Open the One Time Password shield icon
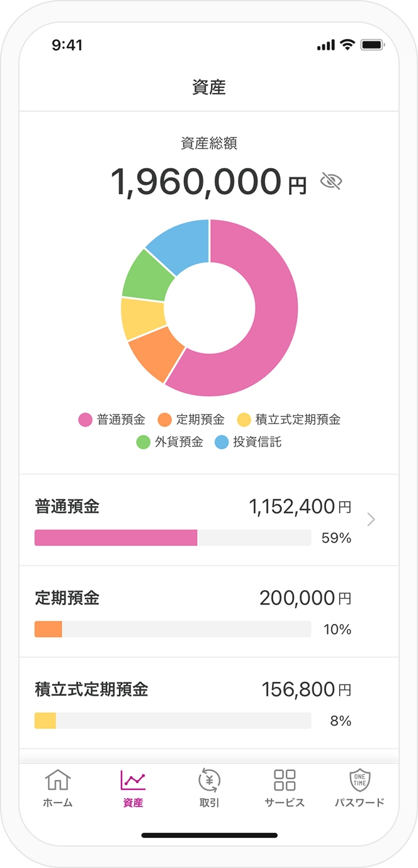 pos(359,780)
